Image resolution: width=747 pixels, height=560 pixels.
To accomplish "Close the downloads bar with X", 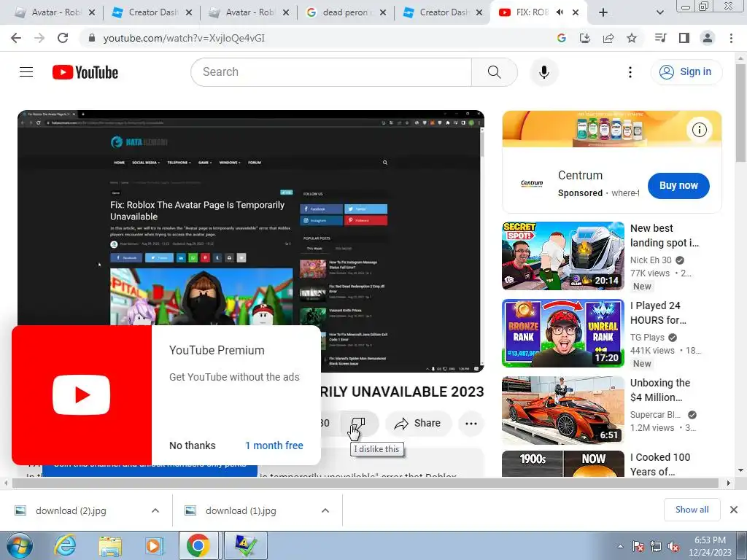I will [734, 510].
